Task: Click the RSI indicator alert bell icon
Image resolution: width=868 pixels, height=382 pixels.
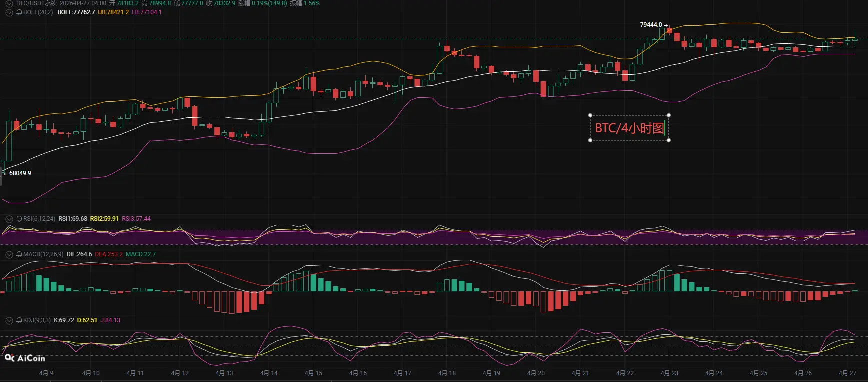Action: [x=19, y=219]
